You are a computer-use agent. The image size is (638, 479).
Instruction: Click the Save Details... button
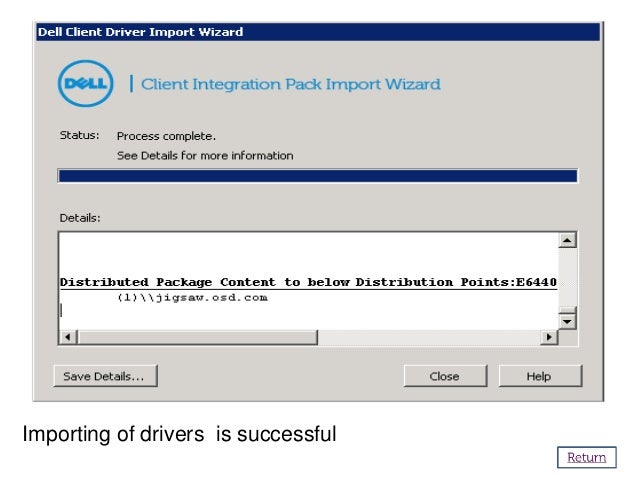pos(105,376)
